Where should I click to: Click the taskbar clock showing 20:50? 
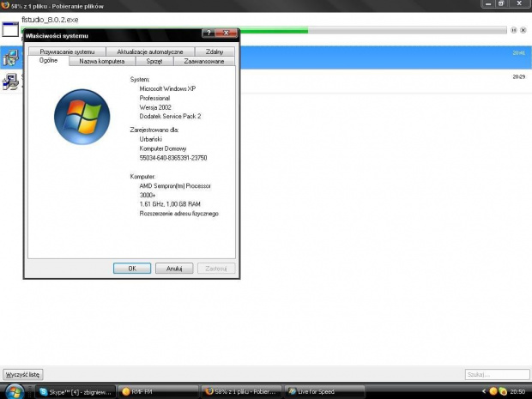tap(517, 391)
